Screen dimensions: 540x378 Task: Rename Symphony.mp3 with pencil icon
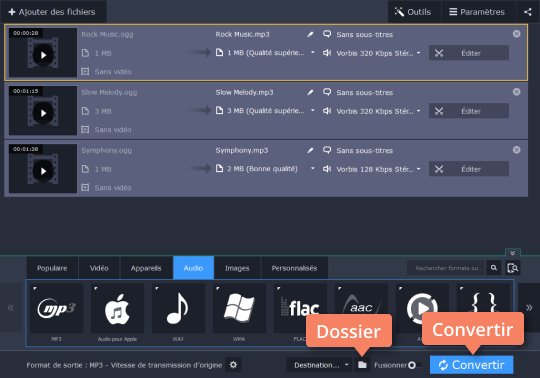pos(310,150)
